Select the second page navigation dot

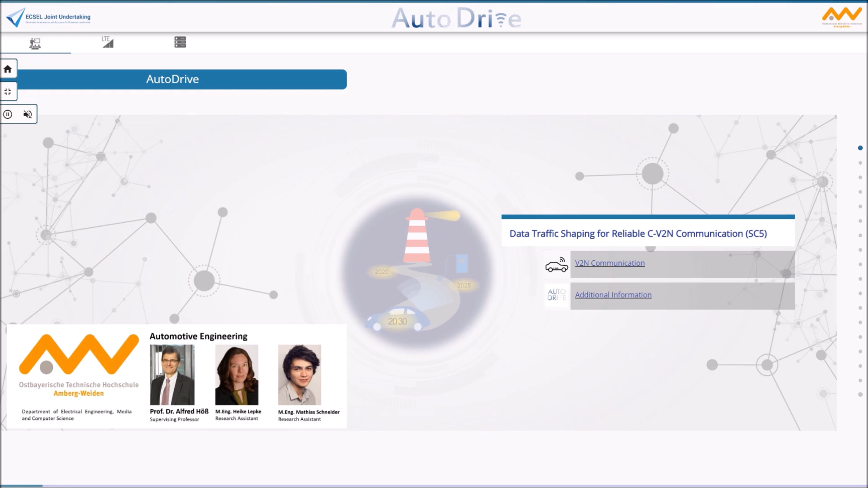[860, 163]
